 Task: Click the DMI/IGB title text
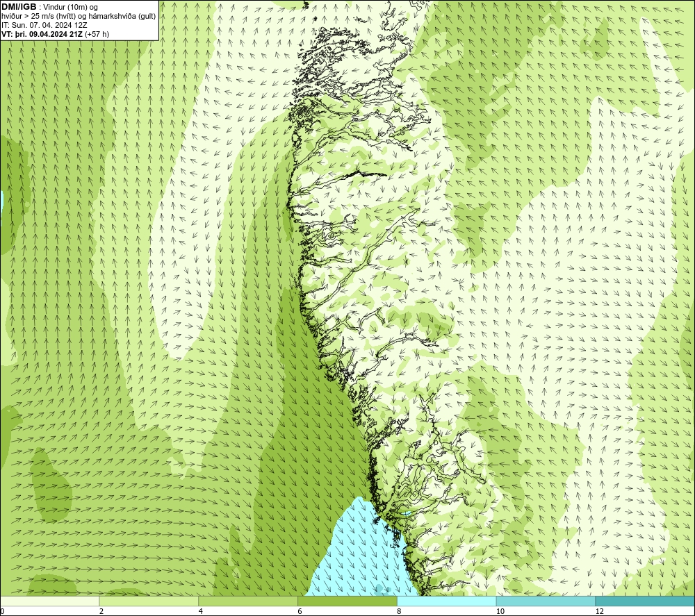(x=19, y=7)
